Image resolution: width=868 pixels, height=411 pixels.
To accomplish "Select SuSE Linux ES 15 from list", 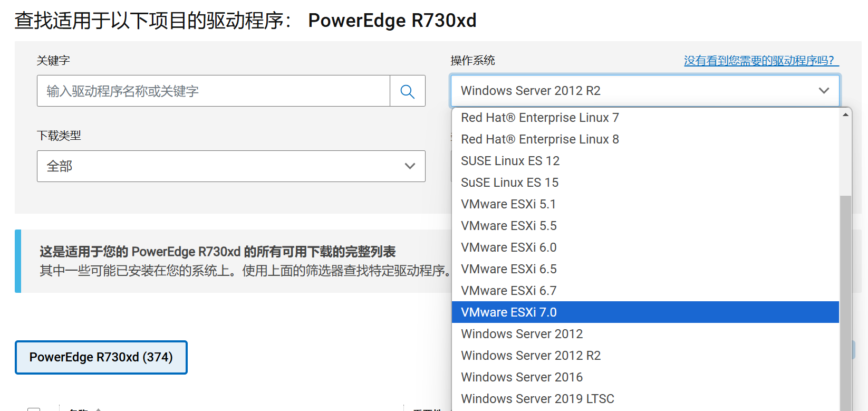I will 509,183.
